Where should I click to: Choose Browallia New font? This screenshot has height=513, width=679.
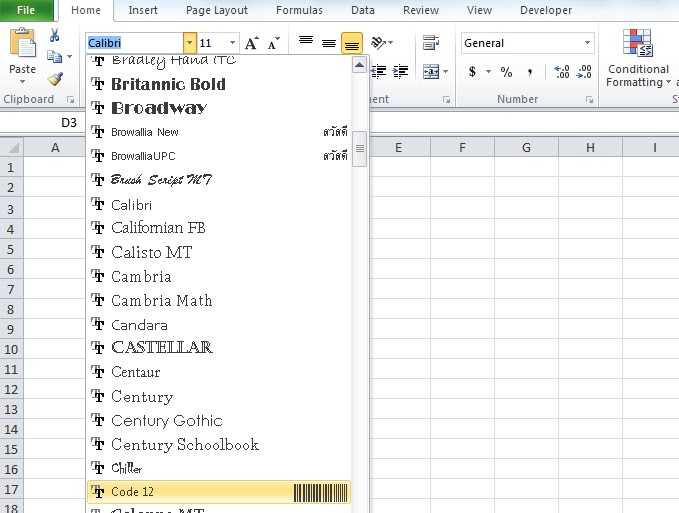[219, 132]
